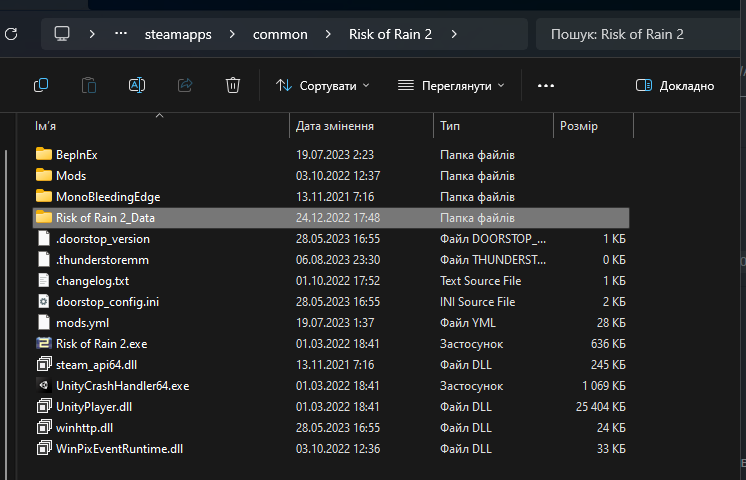Sort by the Розмір column header
Viewport: 746px width, 480px height.
pos(593,126)
